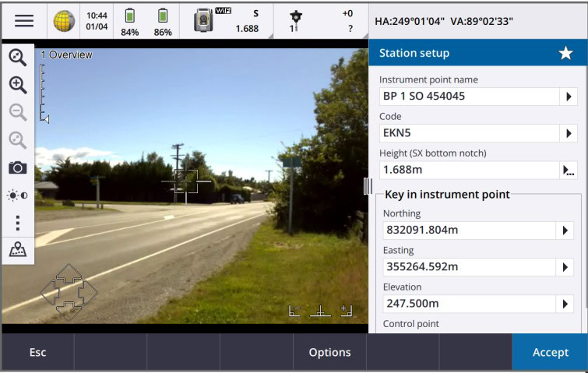The width and height of the screenshot is (588, 373).
Task: Click the bottom-left corner framing icon
Action: point(294,311)
